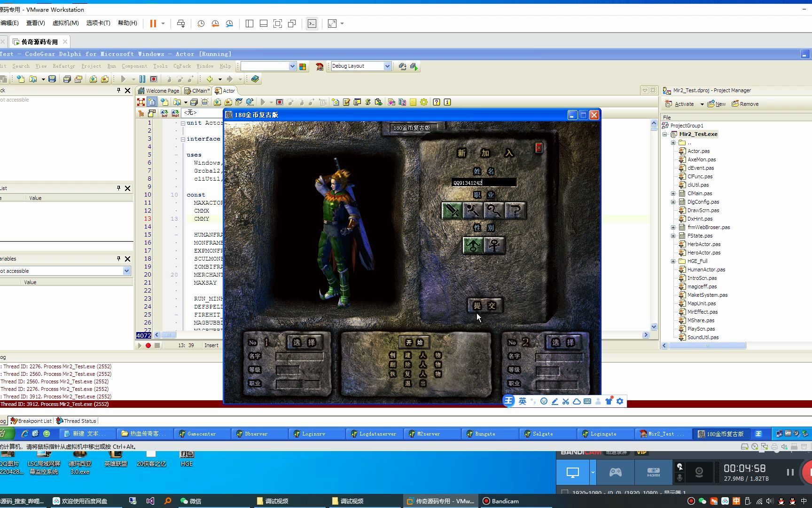Click the 开始 start button in game

pyautogui.click(x=415, y=342)
